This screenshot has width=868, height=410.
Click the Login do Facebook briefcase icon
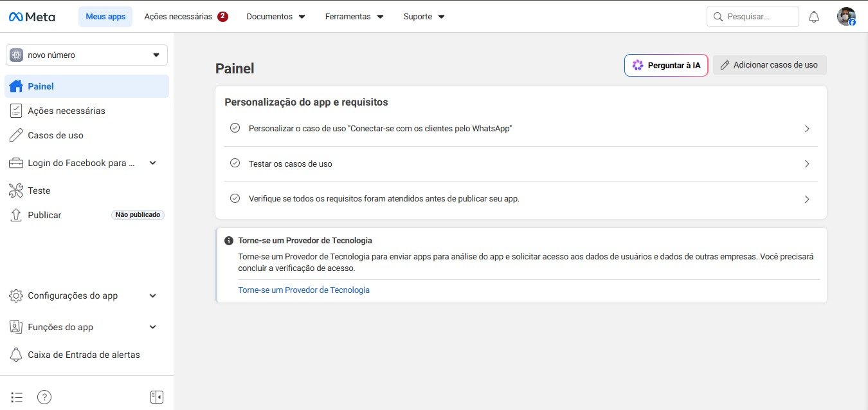tap(16, 163)
